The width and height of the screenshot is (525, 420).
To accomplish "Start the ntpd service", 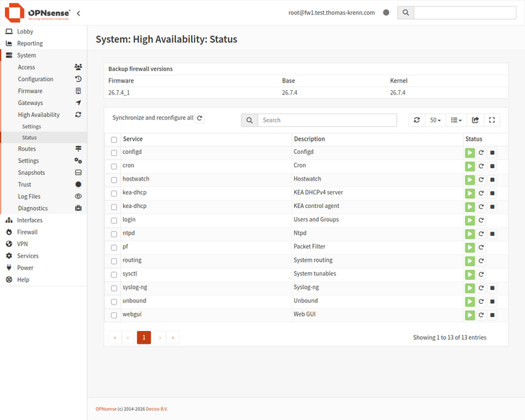I will [x=470, y=234].
